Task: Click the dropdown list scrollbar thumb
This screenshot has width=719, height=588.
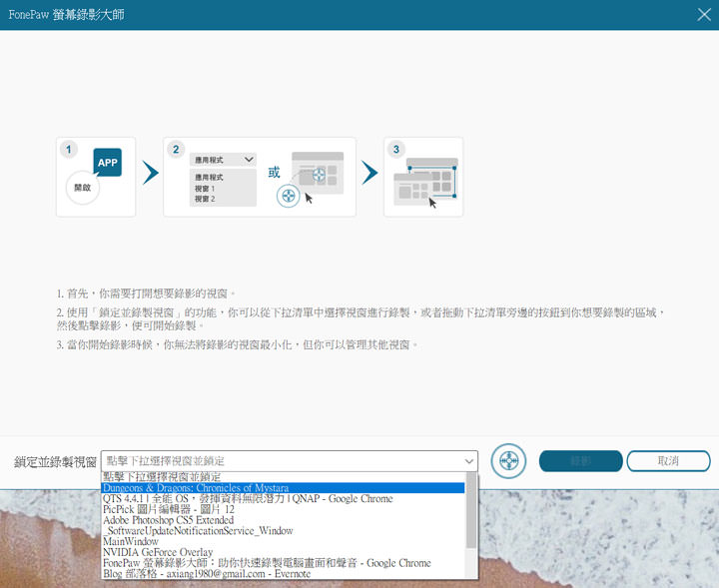Action: coord(471,511)
